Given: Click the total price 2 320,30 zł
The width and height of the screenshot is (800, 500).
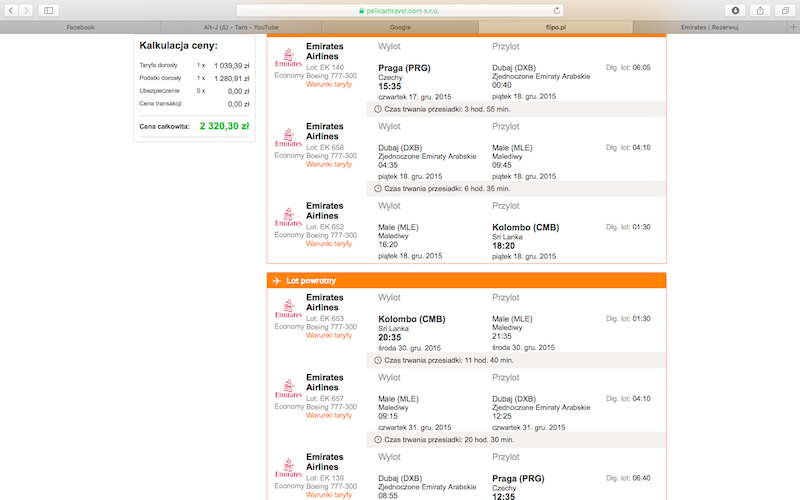Looking at the screenshot, I should (x=224, y=126).
